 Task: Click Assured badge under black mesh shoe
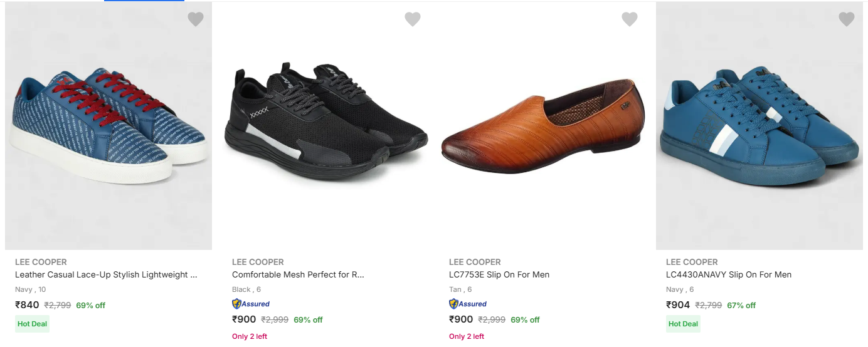[251, 304]
